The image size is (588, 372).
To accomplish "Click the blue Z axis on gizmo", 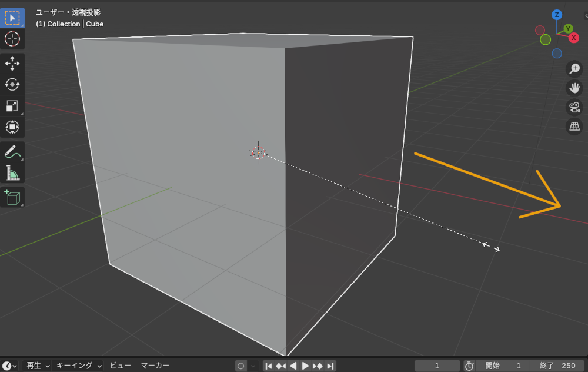I will coord(556,15).
